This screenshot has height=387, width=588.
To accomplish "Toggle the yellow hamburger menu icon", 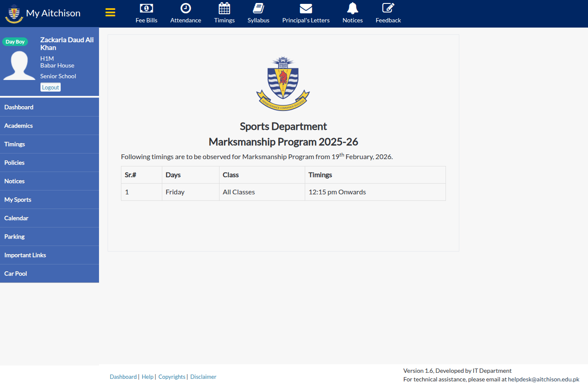I will [x=110, y=12].
